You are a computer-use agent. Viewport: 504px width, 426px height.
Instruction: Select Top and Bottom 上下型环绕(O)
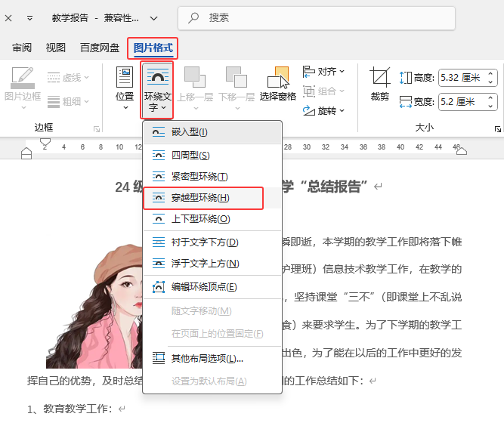coord(212,219)
